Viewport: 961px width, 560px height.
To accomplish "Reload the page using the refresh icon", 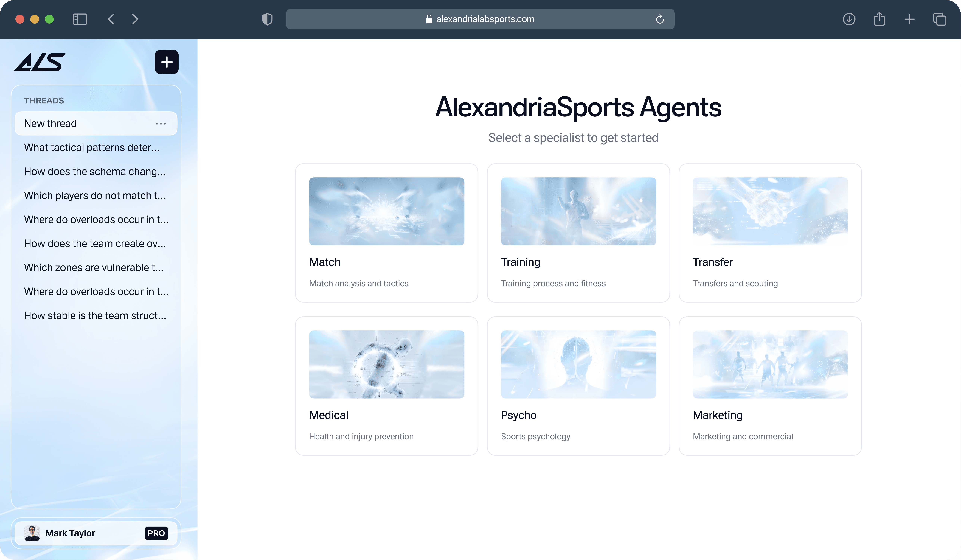I will (660, 19).
